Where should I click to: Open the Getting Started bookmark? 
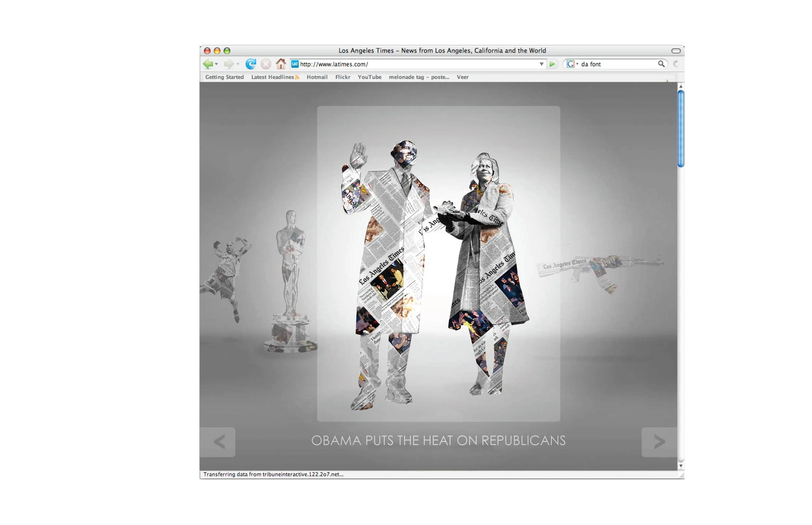[224, 77]
